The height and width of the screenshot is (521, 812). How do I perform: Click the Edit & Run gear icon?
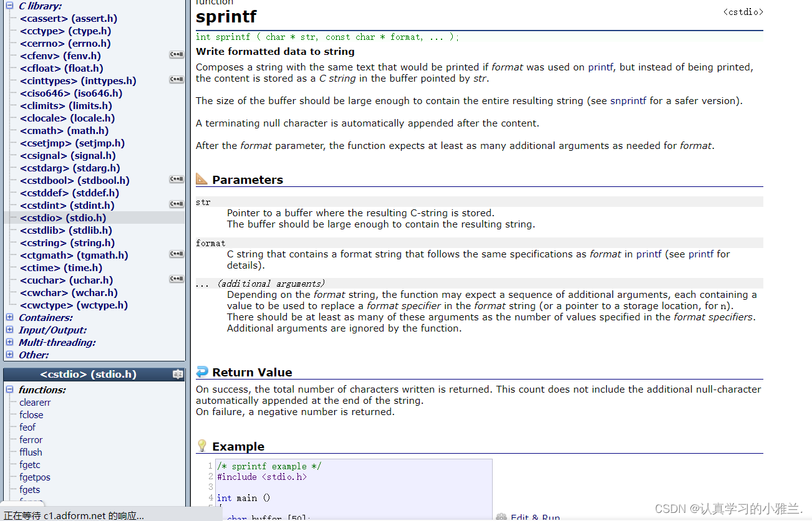tap(501, 517)
